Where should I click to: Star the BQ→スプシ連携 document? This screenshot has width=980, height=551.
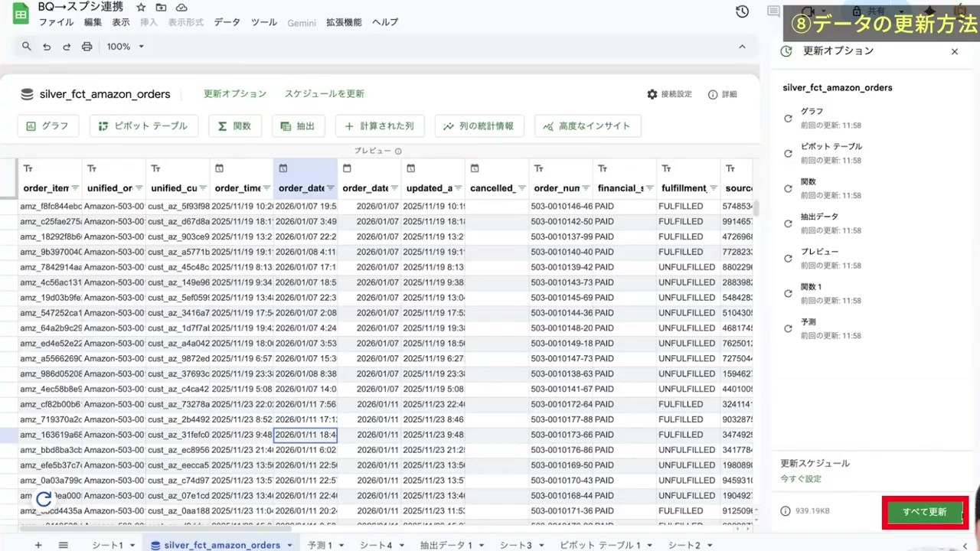141,8
